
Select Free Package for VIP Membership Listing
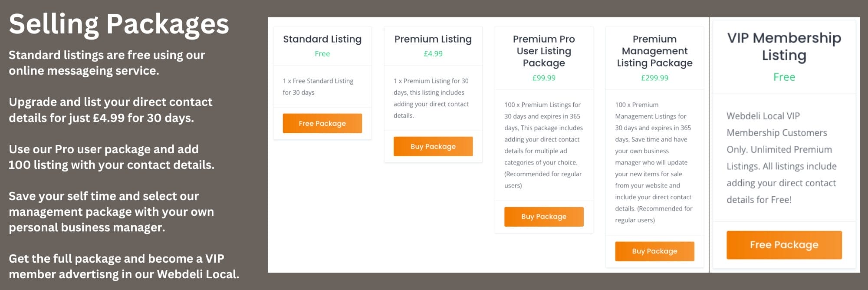784,245
